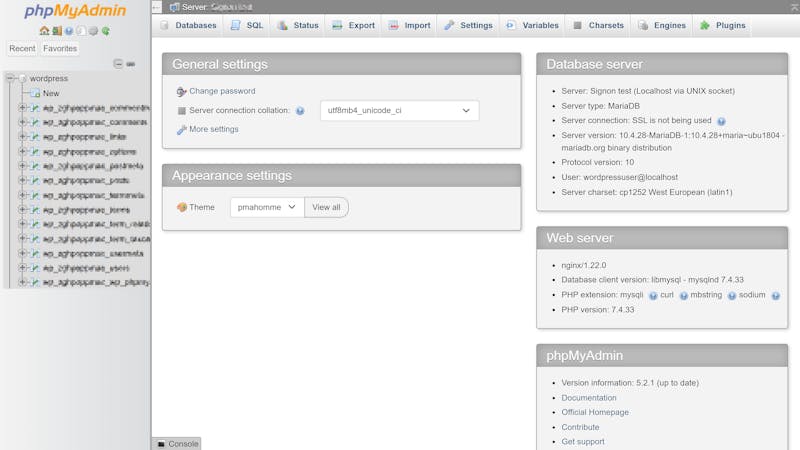Click New under the wordpress database
Screen dimensions: 800x450
click(51, 93)
